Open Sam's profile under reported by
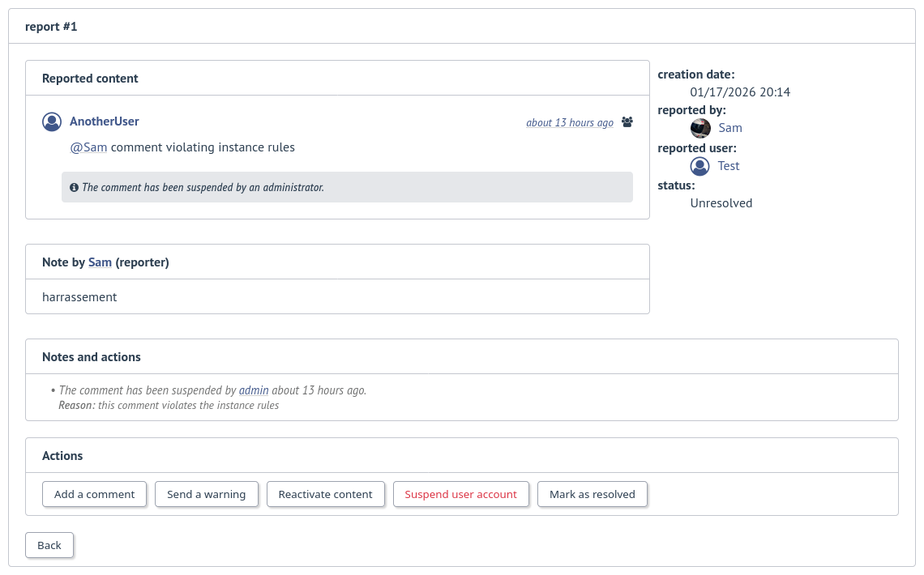Viewport: 924px width, 575px height. pyautogui.click(x=729, y=128)
